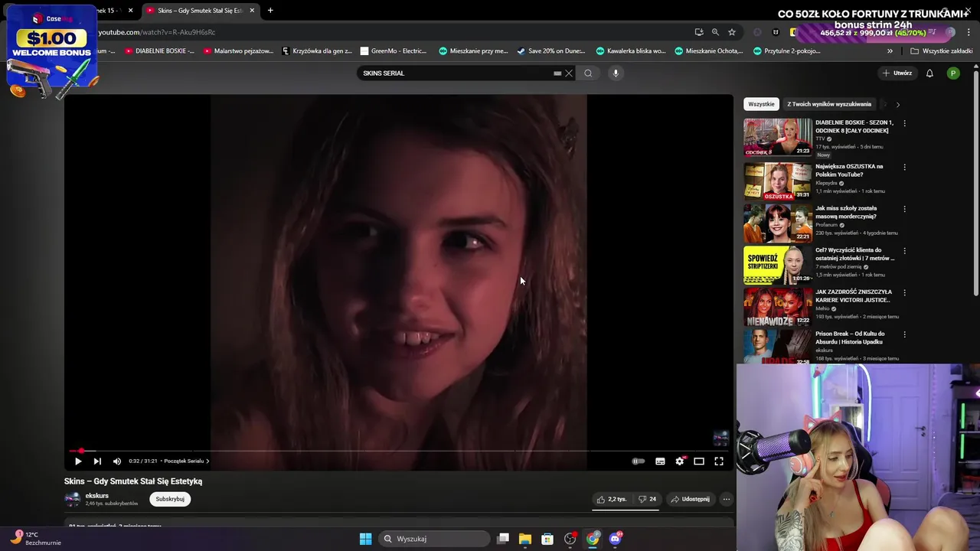This screenshot has width=980, height=551.
Task: Bookmark this page with the star
Action: (732, 32)
